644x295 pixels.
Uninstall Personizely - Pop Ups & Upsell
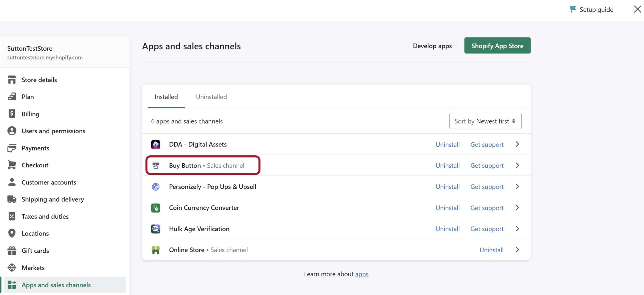pos(447,187)
